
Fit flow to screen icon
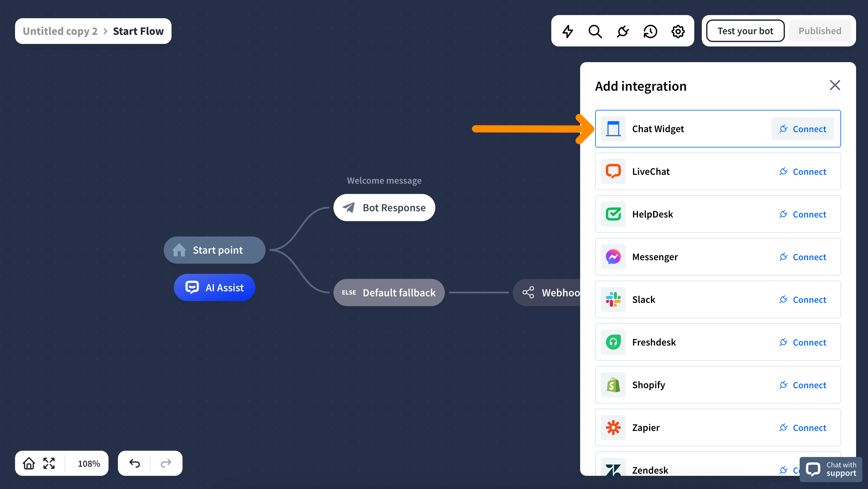click(49, 463)
